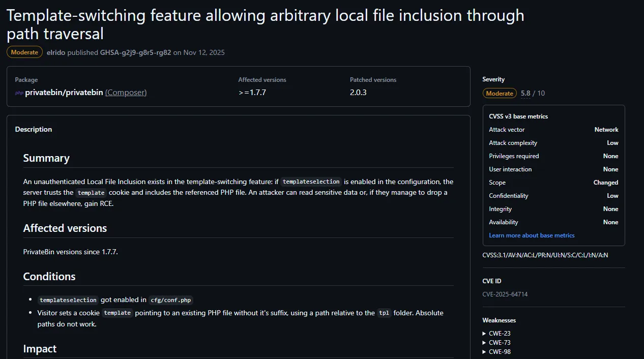The width and height of the screenshot is (644, 359).
Task: Click the Summary section heading
Action: coord(46,158)
